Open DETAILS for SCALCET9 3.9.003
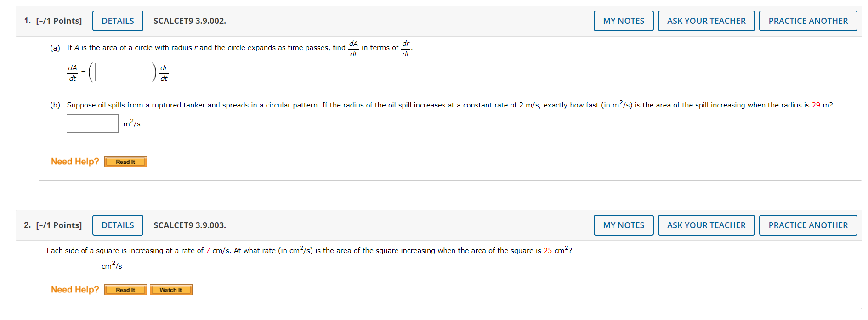Image resolution: width=868 pixels, height=320 pixels. tap(117, 225)
